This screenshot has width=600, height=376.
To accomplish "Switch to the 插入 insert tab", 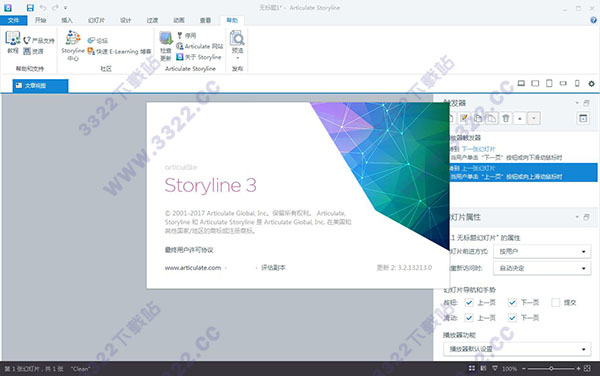I will (67, 20).
